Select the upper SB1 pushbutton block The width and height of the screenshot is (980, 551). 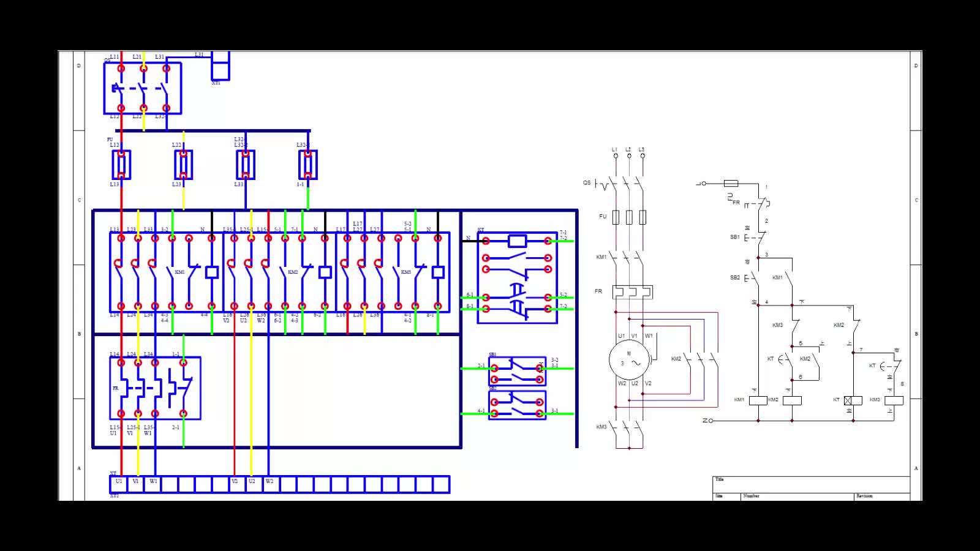(x=518, y=371)
